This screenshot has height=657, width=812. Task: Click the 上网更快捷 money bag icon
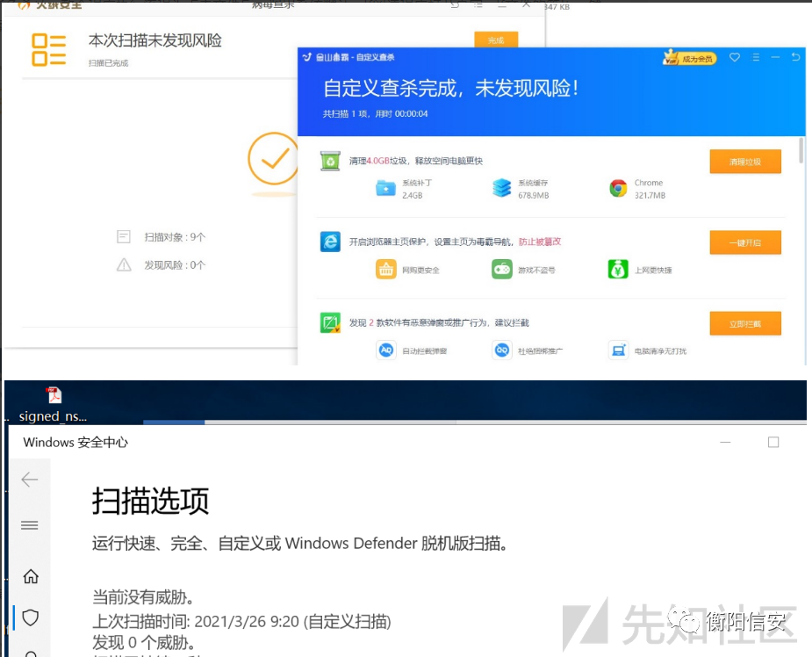(618, 270)
